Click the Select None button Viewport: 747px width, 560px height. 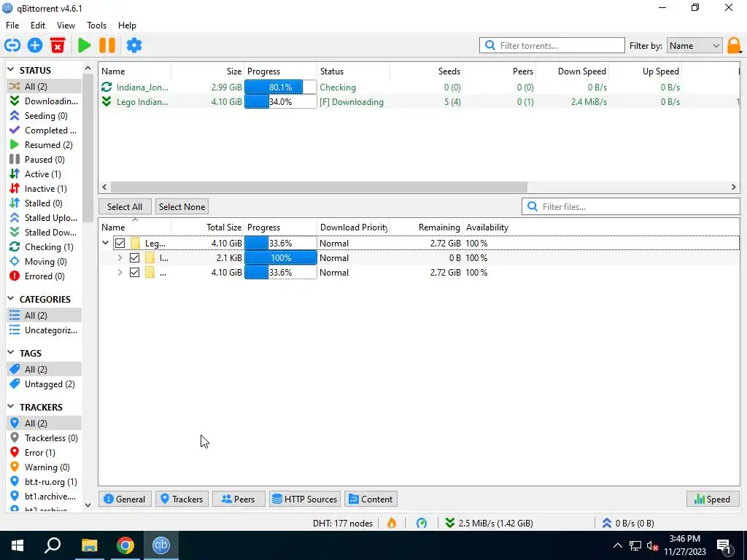pyautogui.click(x=182, y=206)
